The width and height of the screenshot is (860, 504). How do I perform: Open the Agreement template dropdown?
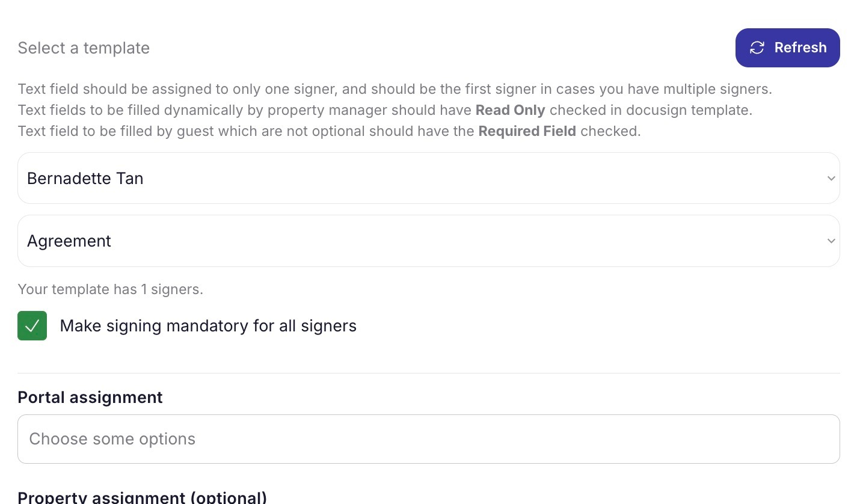[x=428, y=241]
